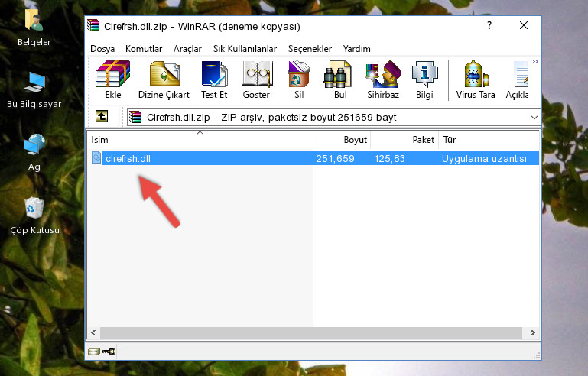Select the Belgeler desktop icon
Viewport: 588px width, 376px height.
(34, 28)
